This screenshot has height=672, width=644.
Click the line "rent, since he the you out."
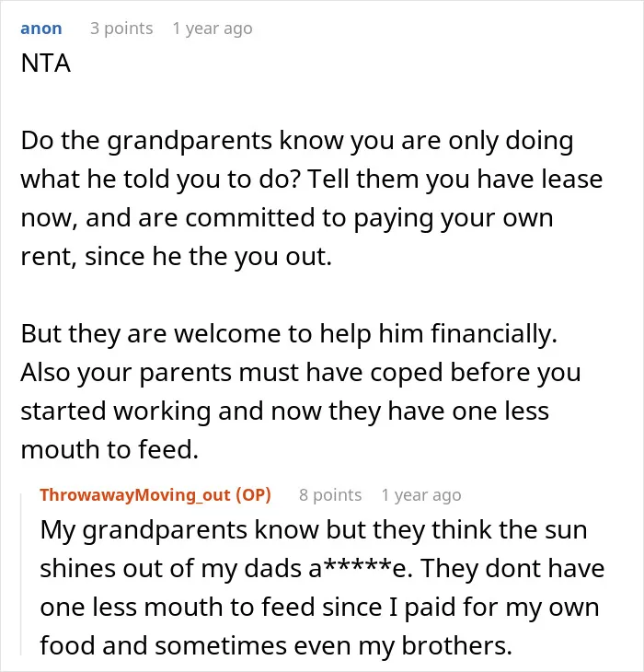coord(177,257)
